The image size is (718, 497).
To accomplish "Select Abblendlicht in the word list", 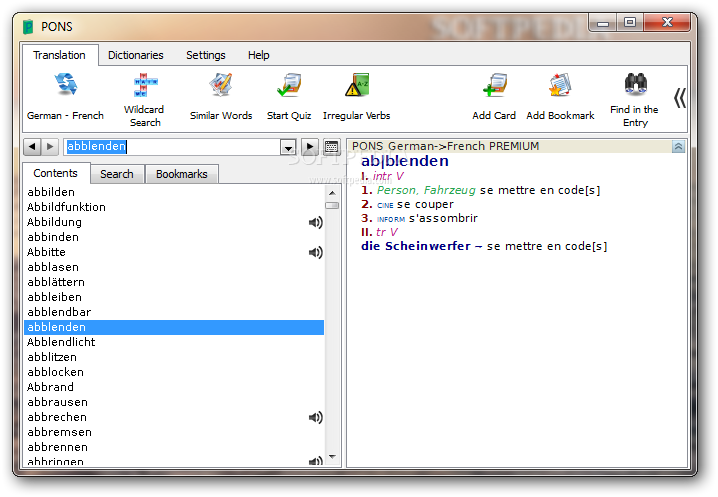I will coord(174,342).
